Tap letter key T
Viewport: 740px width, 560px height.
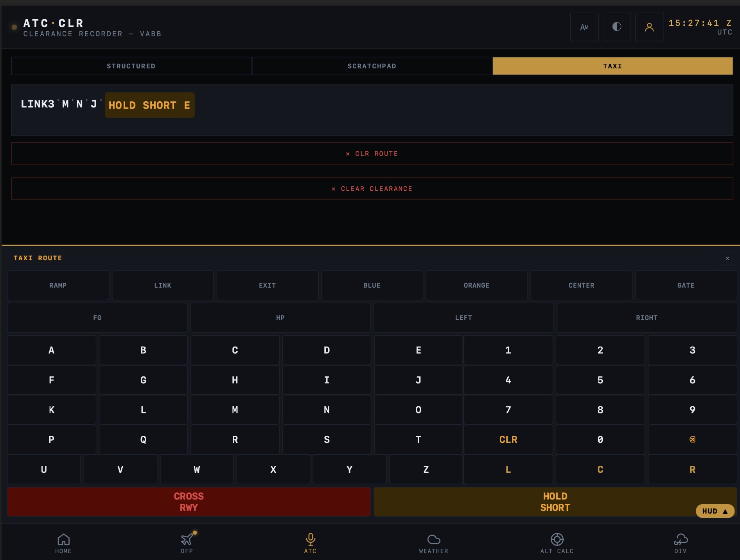(x=418, y=440)
